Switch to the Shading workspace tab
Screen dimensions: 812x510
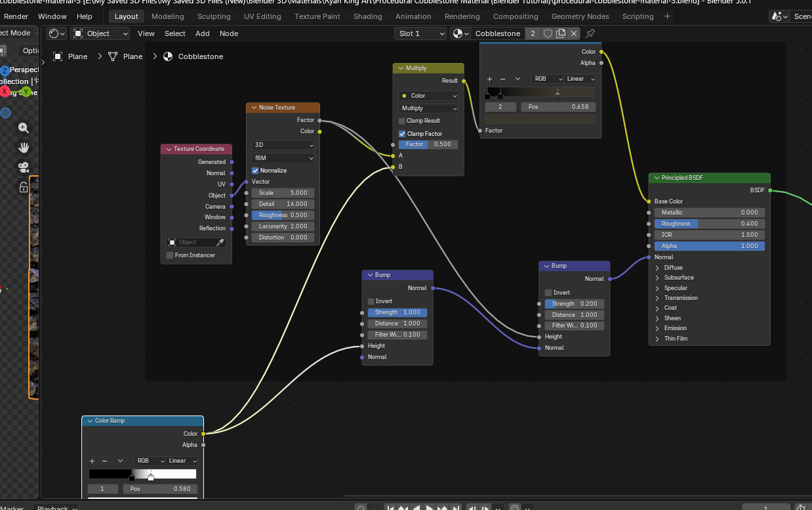click(x=367, y=16)
